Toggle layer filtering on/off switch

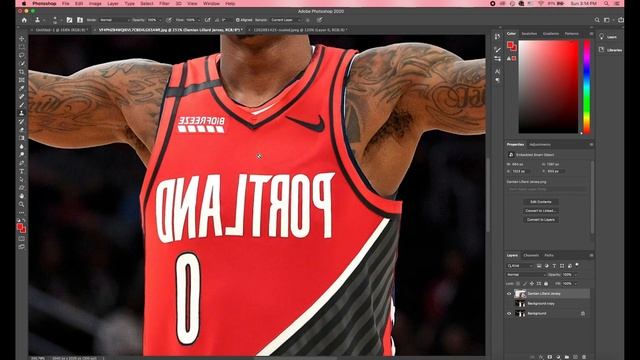(577, 265)
